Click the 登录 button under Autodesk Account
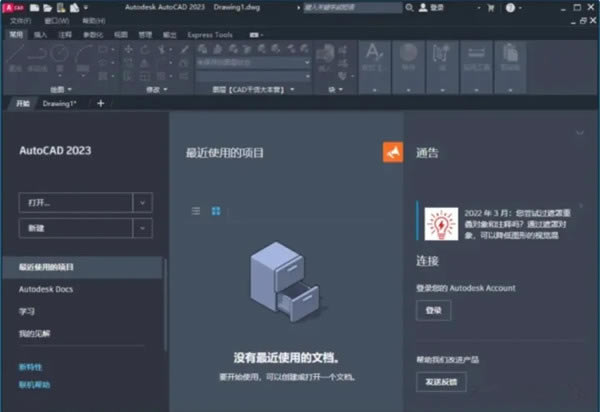Image resolution: width=600 pixels, height=412 pixels. pos(434,310)
